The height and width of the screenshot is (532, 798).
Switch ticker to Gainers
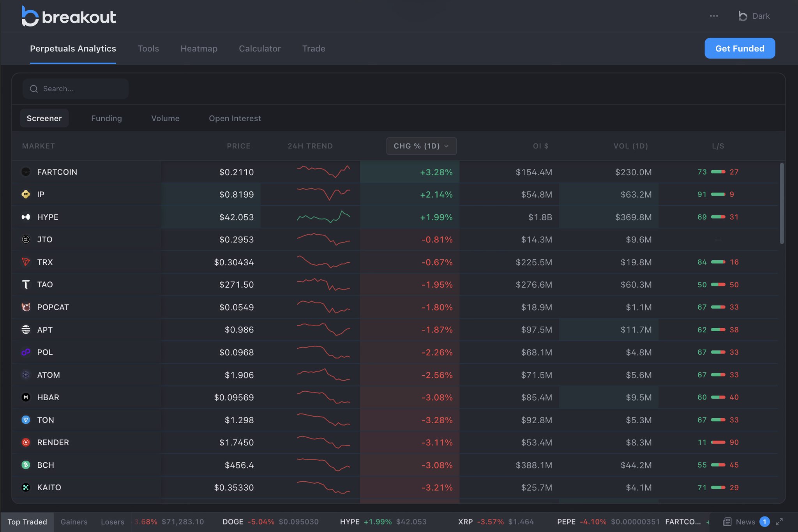(74, 522)
